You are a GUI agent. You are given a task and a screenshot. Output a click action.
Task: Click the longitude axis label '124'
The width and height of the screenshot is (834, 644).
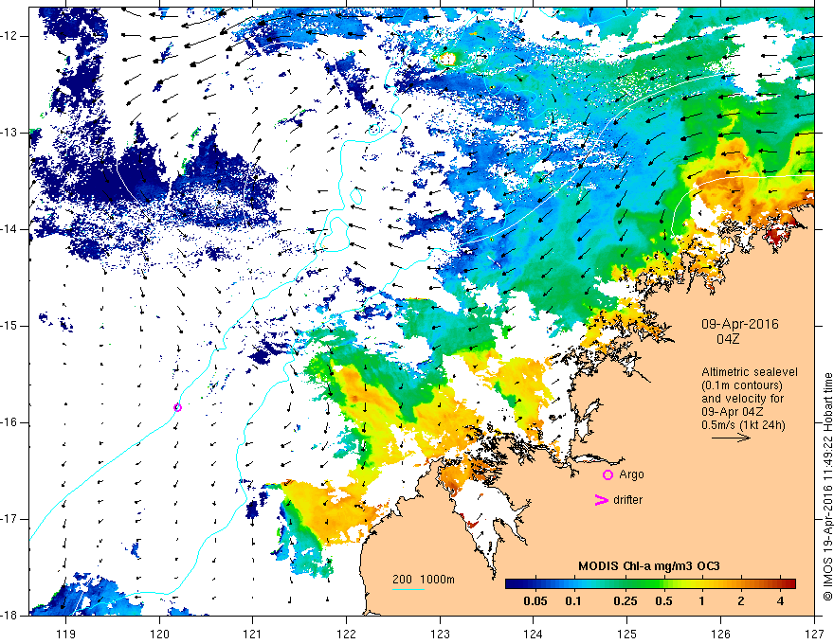(x=534, y=634)
